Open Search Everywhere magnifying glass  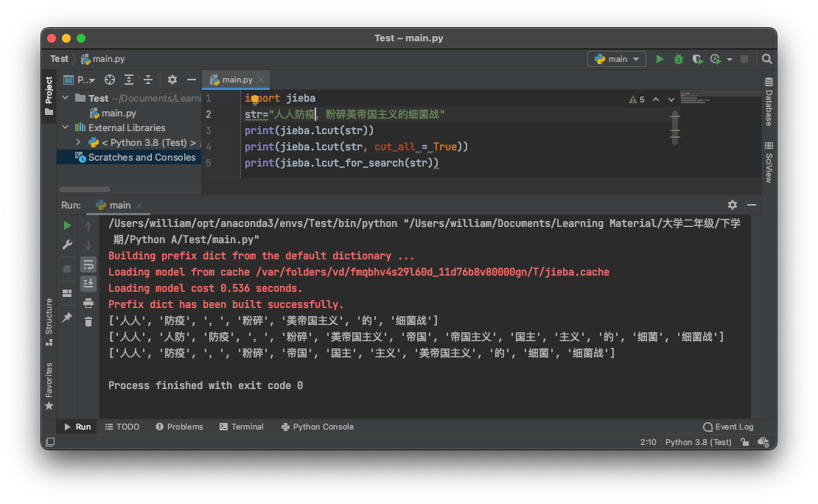click(x=767, y=59)
